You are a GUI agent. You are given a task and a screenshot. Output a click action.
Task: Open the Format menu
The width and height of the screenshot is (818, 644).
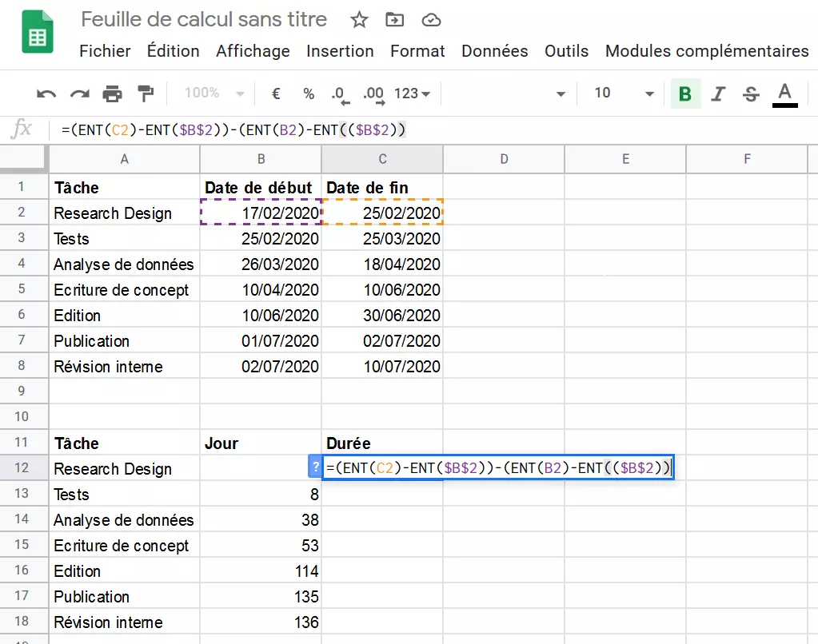point(417,51)
